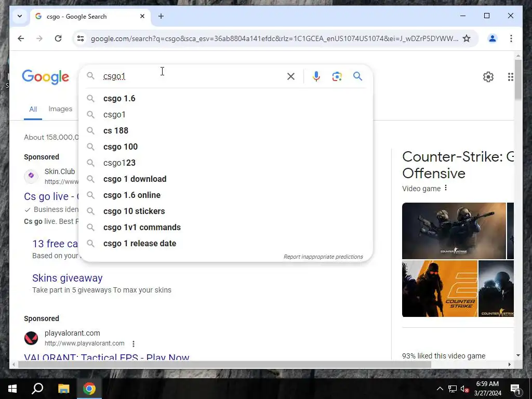Click the browser address bar URL
532x399 pixels.
coord(274,38)
